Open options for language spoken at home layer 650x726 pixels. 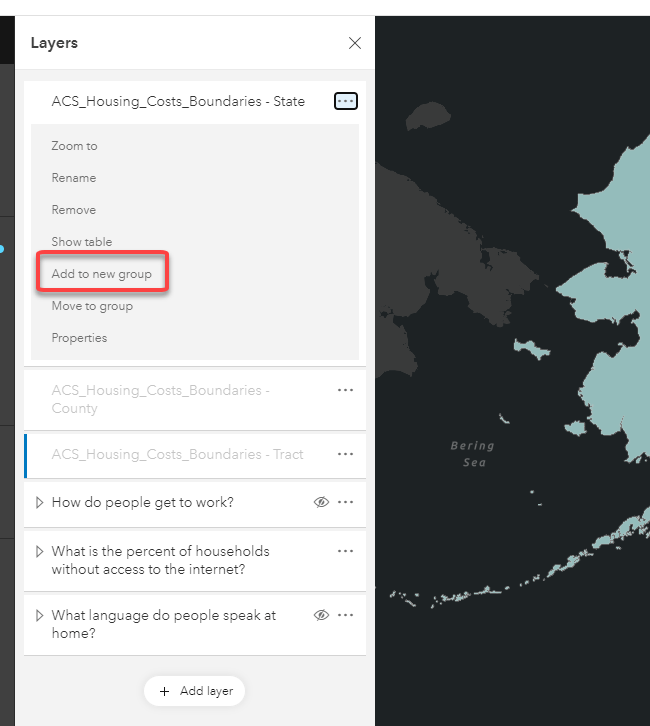345,615
